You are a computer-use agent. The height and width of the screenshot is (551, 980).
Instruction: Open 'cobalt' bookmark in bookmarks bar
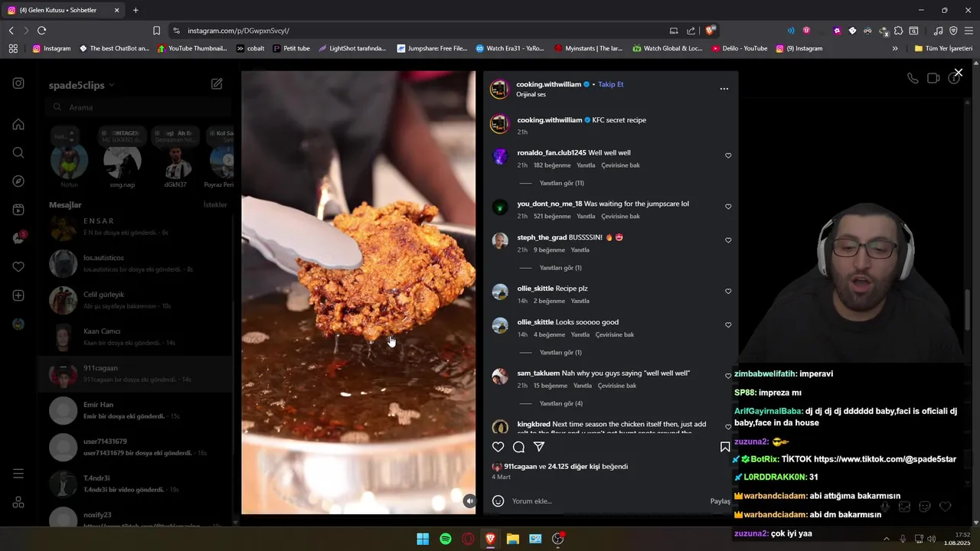point(250,48)
